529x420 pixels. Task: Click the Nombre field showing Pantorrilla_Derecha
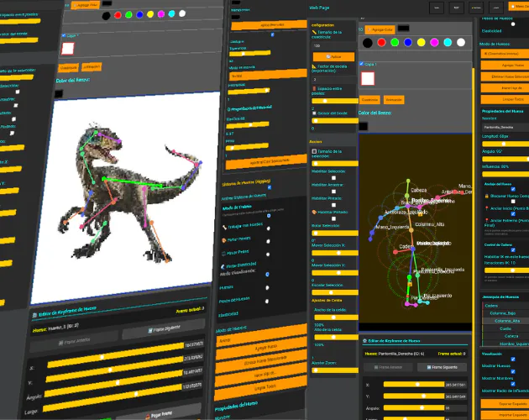pos(505,128)
